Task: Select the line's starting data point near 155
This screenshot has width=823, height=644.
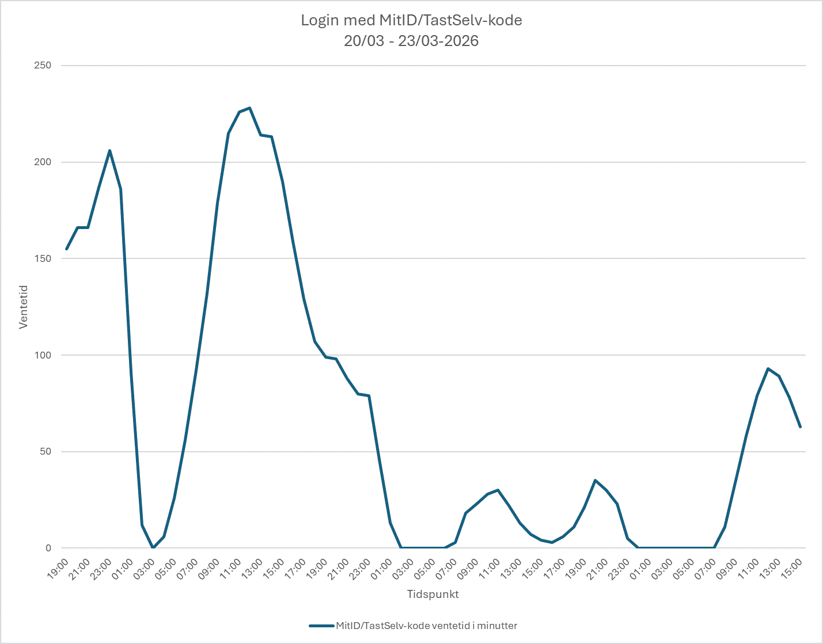Action: (x=66, y=249)
